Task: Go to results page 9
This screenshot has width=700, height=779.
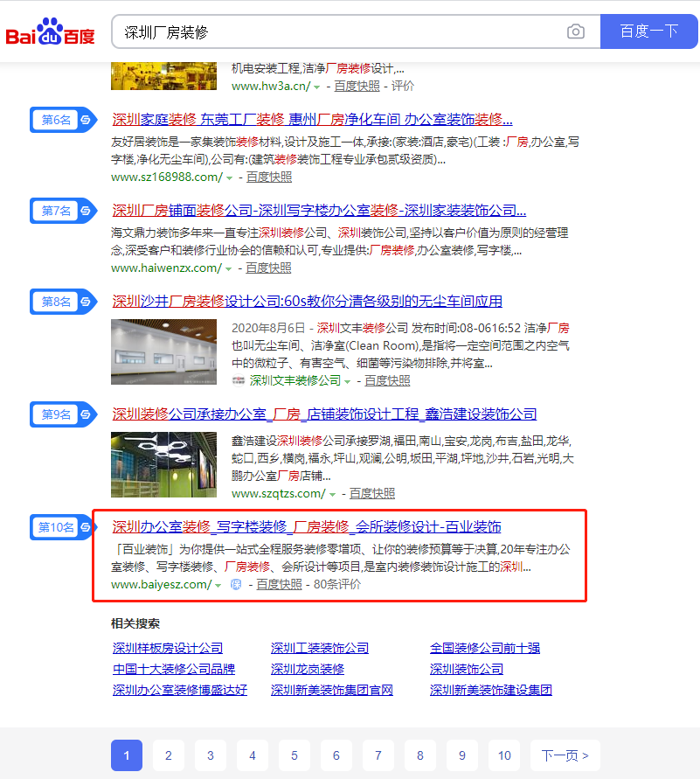Action: pyautogui.click(x=462, y=755)
